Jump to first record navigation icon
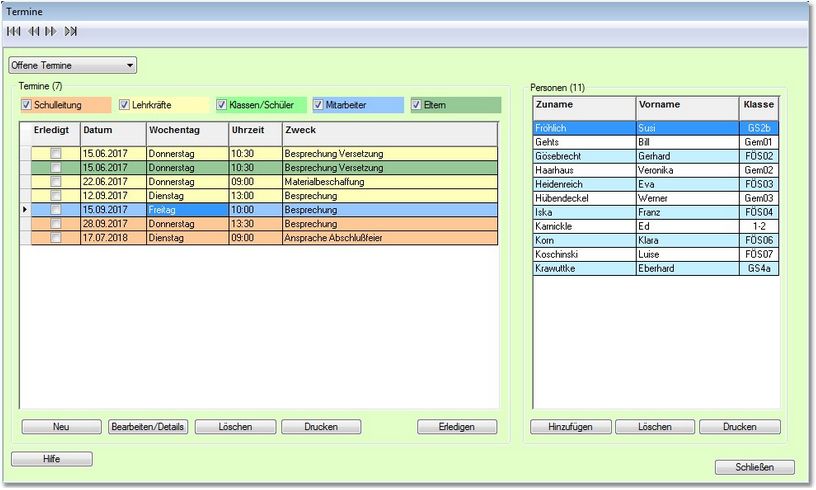The width and height of the screenshot is (816, 490). point(14,32)
